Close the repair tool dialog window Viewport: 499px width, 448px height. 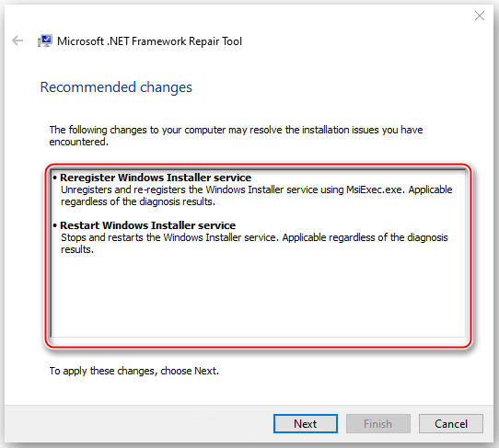[x=480, y=16]
